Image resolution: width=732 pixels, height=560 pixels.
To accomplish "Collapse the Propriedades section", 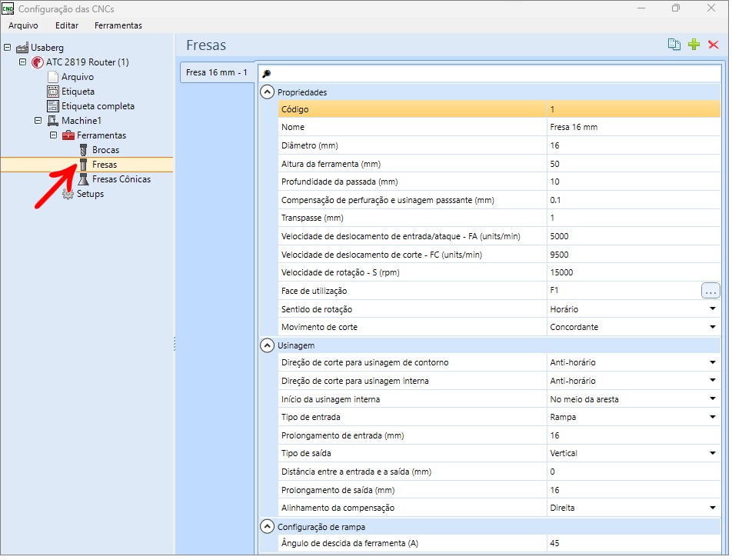I will point(267,92).
